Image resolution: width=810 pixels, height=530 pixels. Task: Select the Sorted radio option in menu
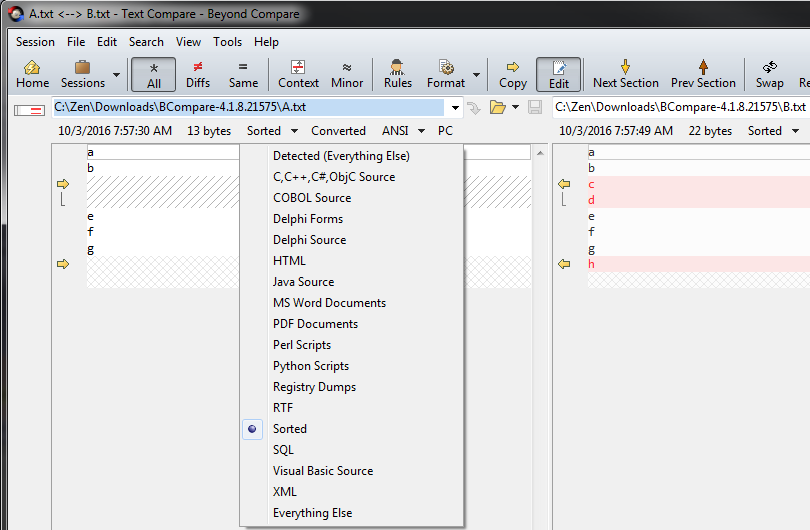[x=290, y=429]
